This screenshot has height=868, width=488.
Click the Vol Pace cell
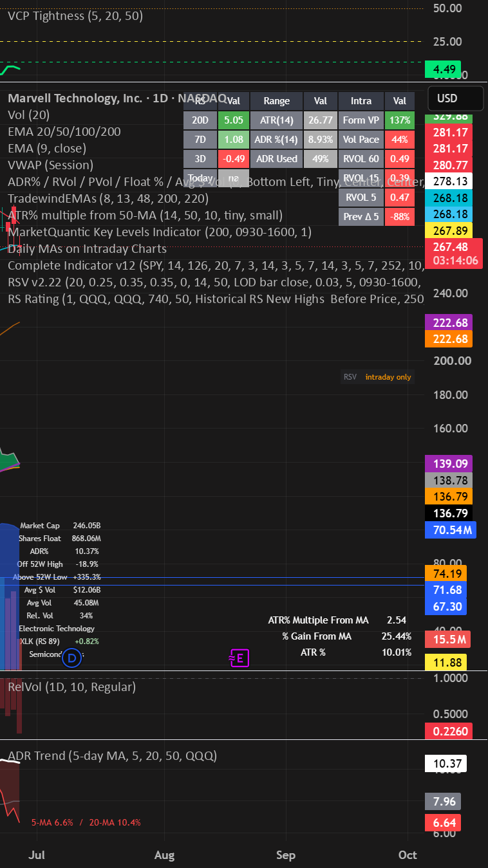[361, 139]
